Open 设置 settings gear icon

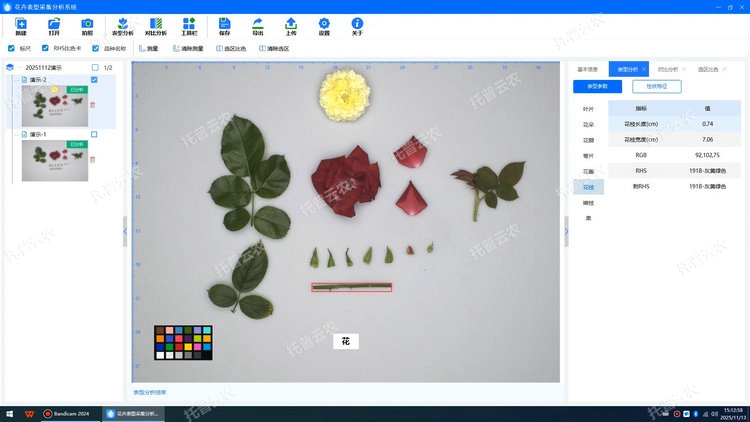(324, 25)
